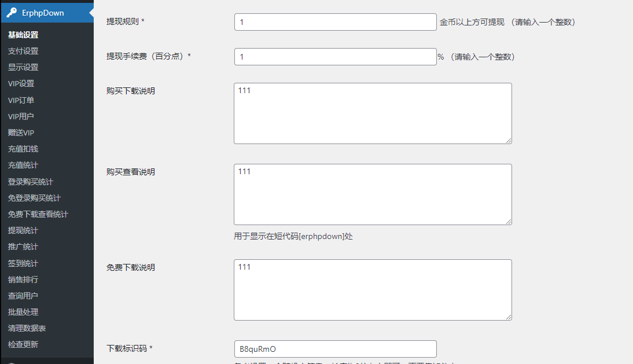Open 批量处理 menu entry

[23, 312]
